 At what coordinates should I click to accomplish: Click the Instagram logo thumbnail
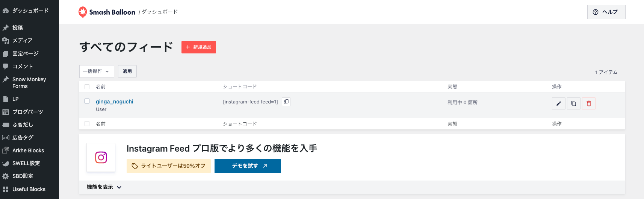click(x=101, y=157)
